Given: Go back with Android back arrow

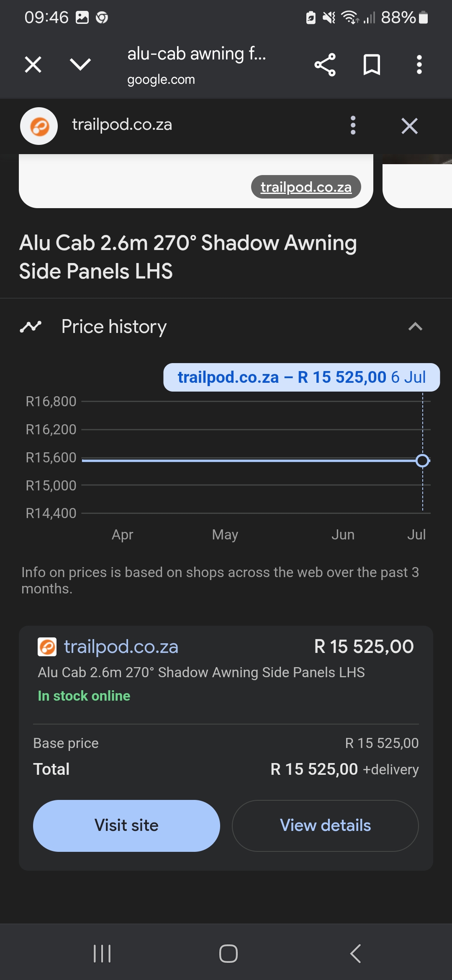Looking at the screenshot, I should point(355,954).
